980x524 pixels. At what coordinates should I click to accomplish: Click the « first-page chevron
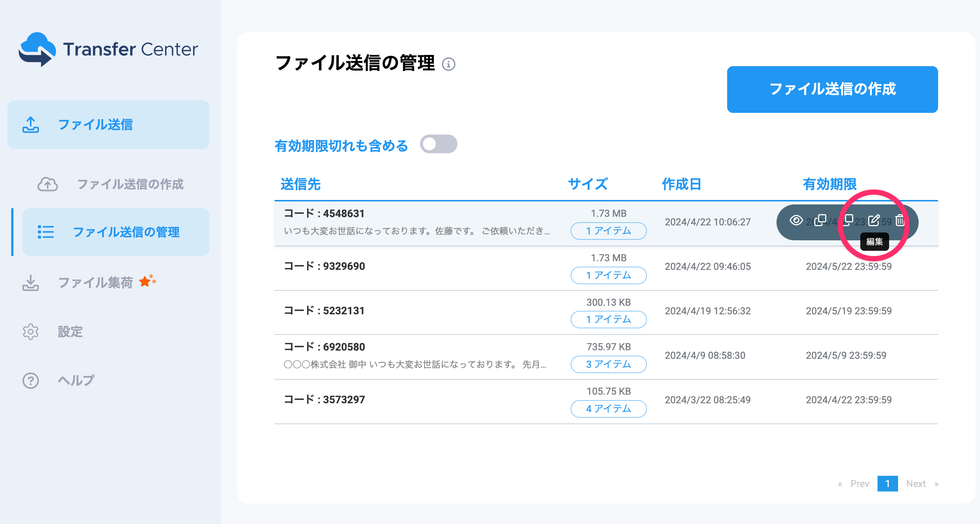click(840, 484)
